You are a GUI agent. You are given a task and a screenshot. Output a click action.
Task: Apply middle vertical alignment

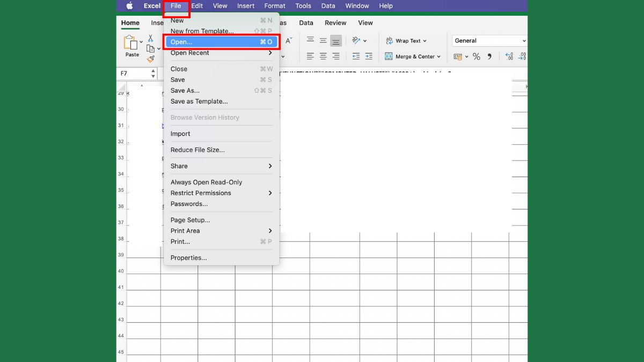click(x=323, y=41)
